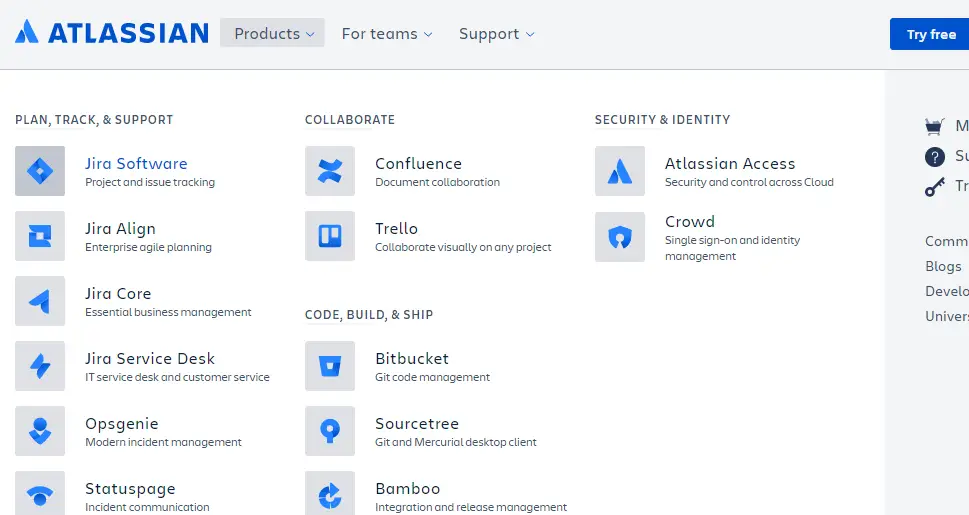Visit the Statuspage link
Screen dimensions: 969x515
point(130,489)
